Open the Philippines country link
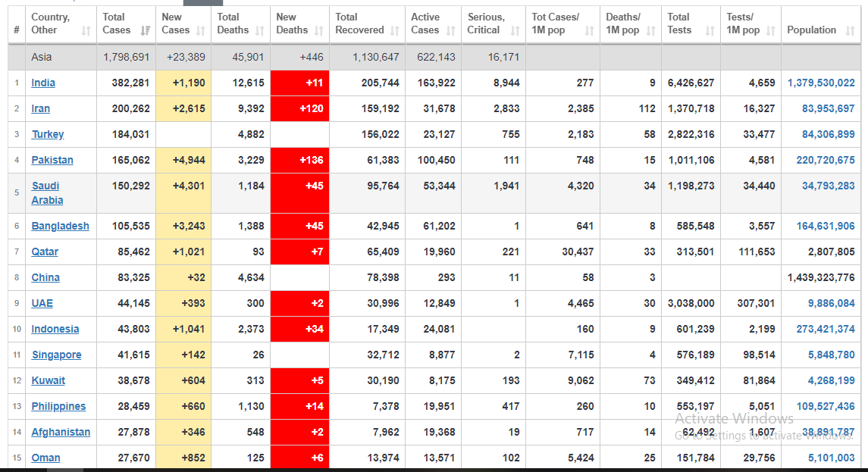 click(x=58, y=406)
